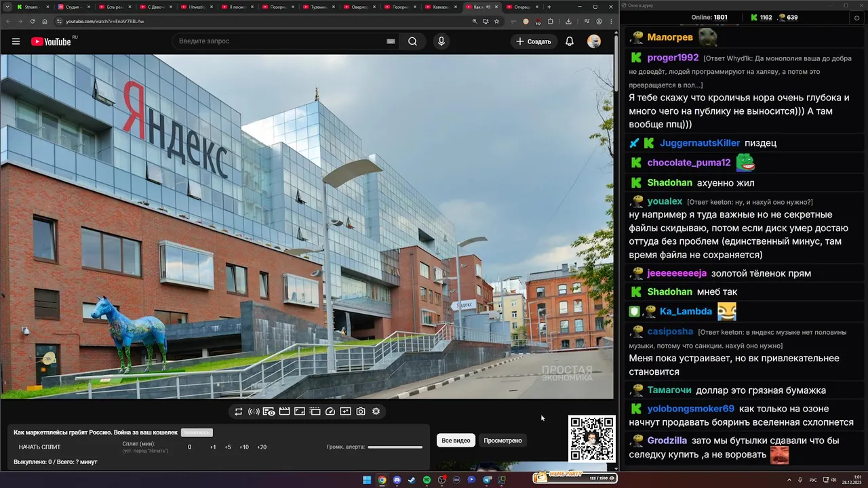Click the Yandex building video frame
This screenshot has height=488, width=868.
pyautogui.click(x=307, y=226)
